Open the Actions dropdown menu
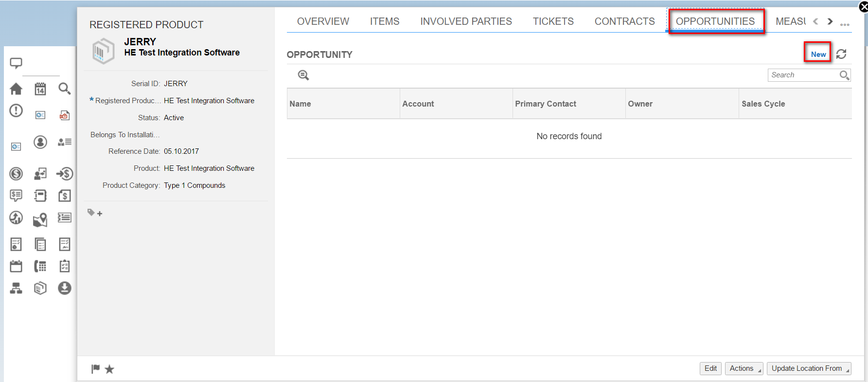This screenshot has width=868, height=382. coord(744,368)
